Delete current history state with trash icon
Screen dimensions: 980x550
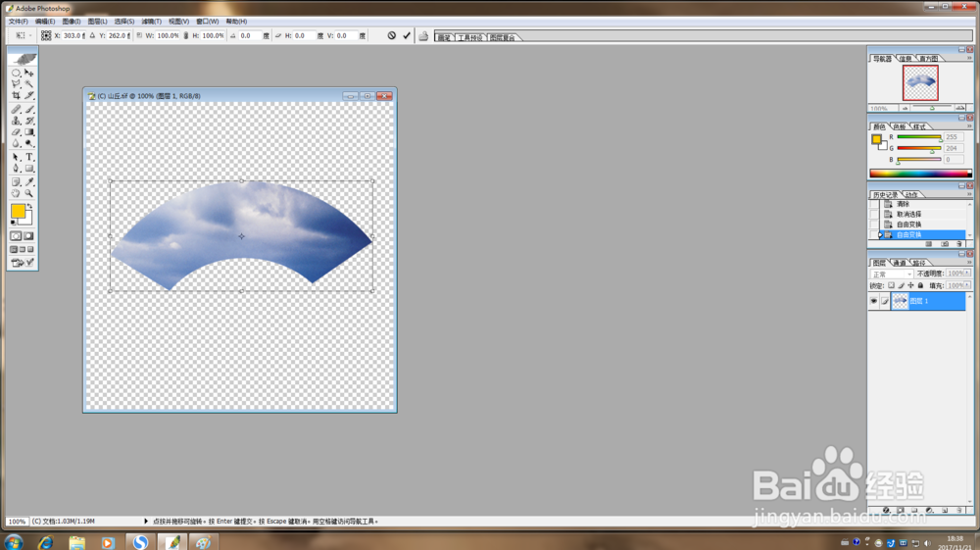[959, 244]
